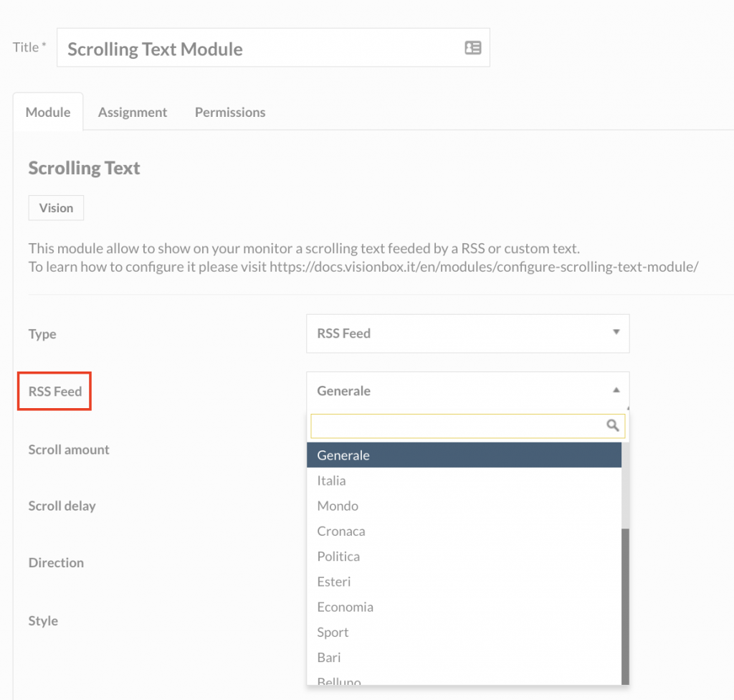Select Generale from the feed list
This screenshot has height=700, width=734.
click(x=464, y=455)
